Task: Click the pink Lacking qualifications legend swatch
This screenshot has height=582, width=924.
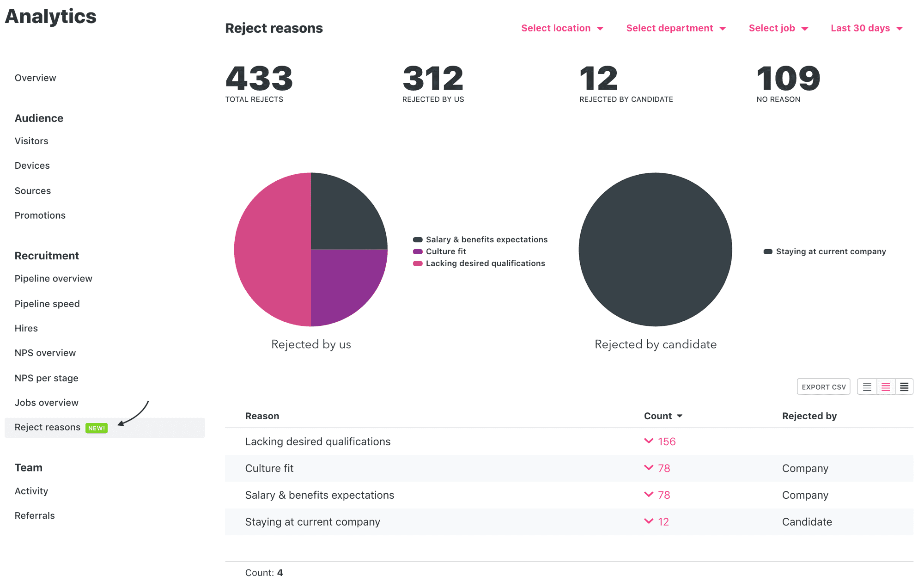Action: [x=418, y=263]
